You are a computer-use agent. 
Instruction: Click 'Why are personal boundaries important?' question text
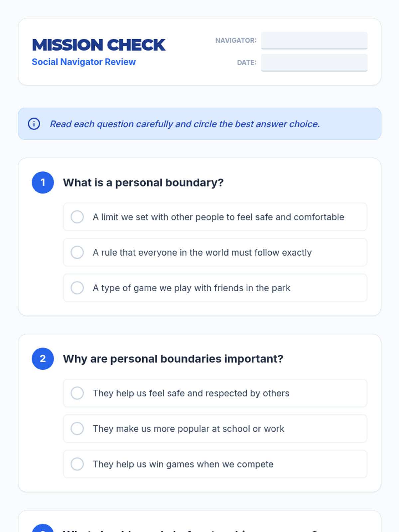click(x=173, y=359)
